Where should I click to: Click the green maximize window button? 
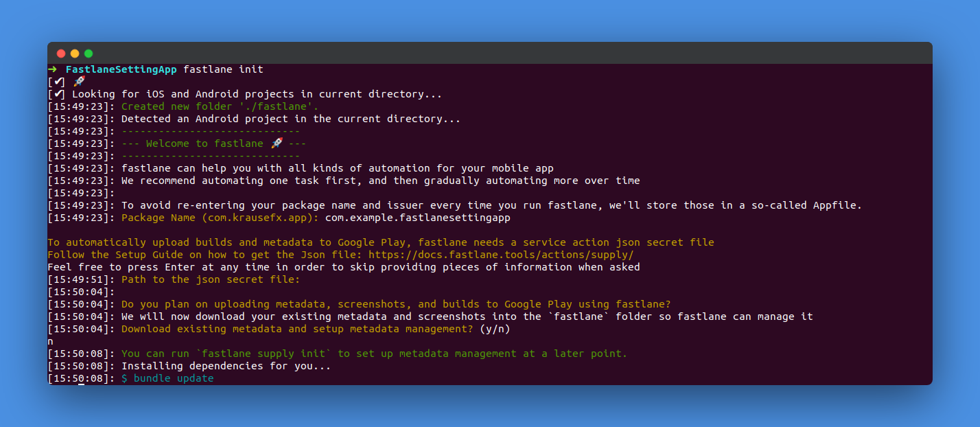[89, 54]
